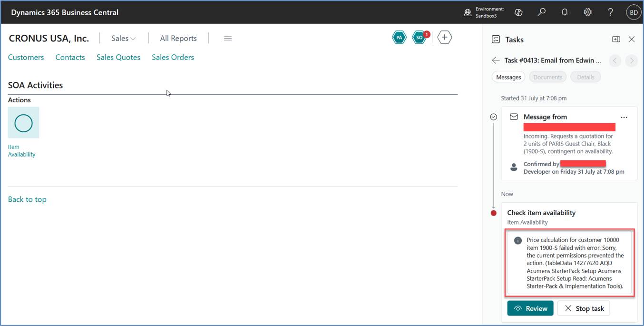Switch to the Details tab
This screenshot has height=326, width=644.
click(x=585, y=77)
